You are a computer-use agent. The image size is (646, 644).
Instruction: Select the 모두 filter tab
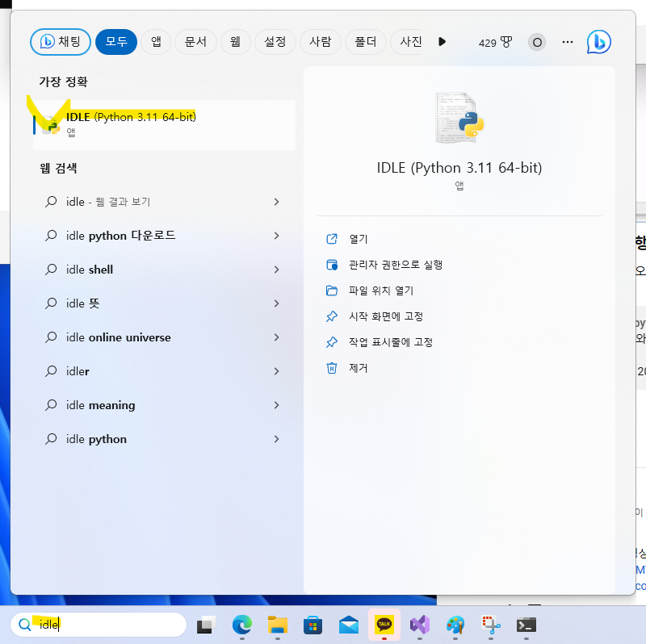pos(116,42)
